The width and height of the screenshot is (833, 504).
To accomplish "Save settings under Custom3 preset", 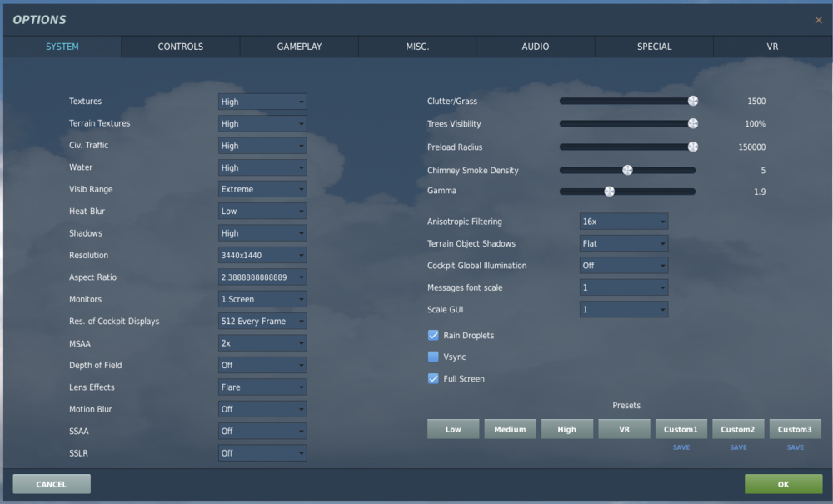I will (x=795, y=447).
